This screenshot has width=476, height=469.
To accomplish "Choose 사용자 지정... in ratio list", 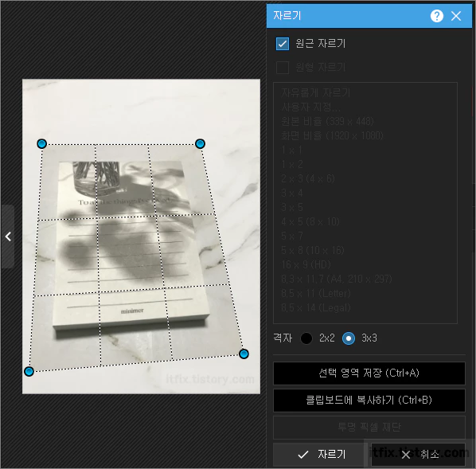I will (x=311, y=107).
